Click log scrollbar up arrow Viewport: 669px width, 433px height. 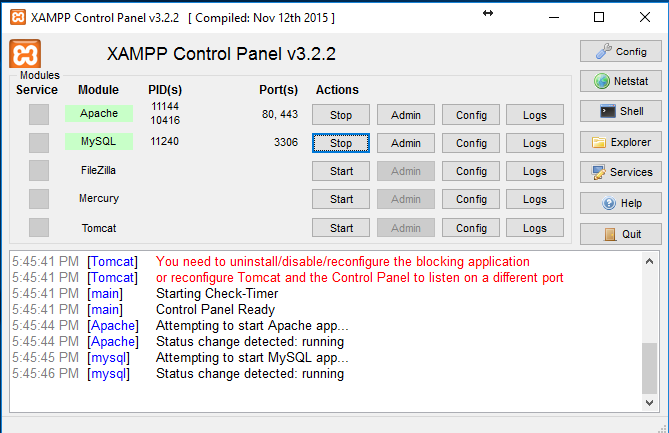tap(649, 261)
